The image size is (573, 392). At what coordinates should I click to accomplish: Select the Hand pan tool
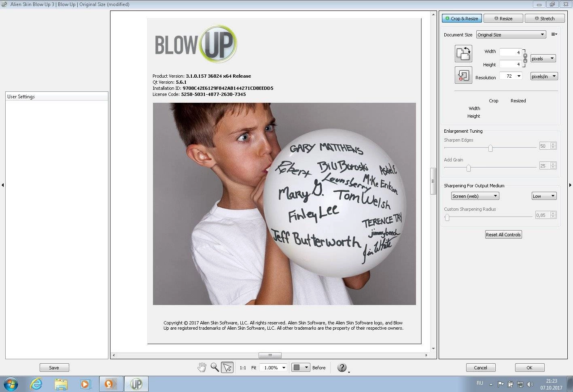pos(202,367)
